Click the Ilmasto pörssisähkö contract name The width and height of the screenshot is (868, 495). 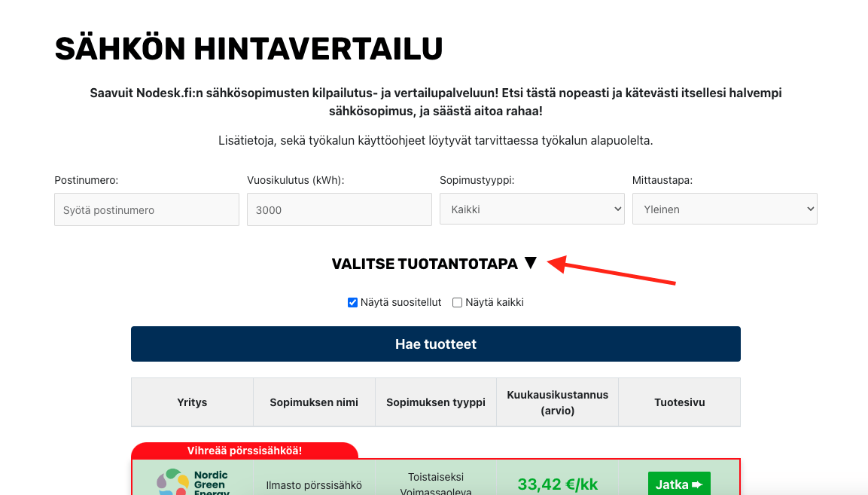point(314,485)
